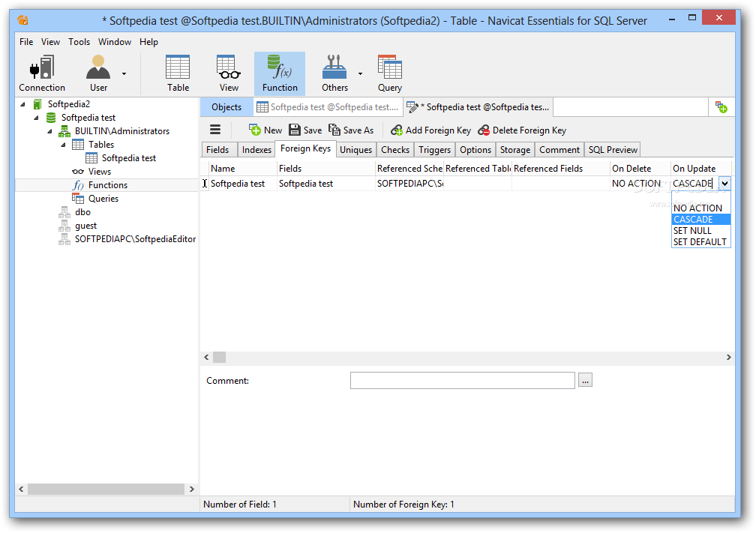Switch to the Indexes tab
756x533 pixels.
256,150
